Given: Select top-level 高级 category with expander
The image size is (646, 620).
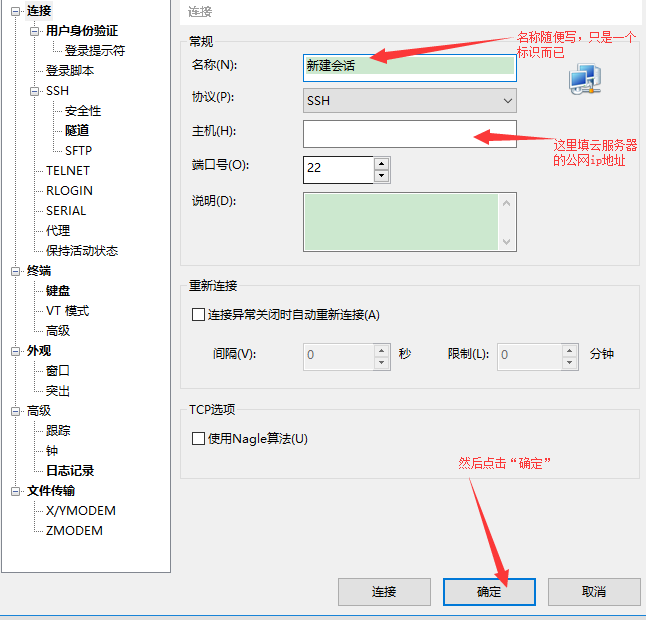Looking at the screenshot, I should 39,411.
